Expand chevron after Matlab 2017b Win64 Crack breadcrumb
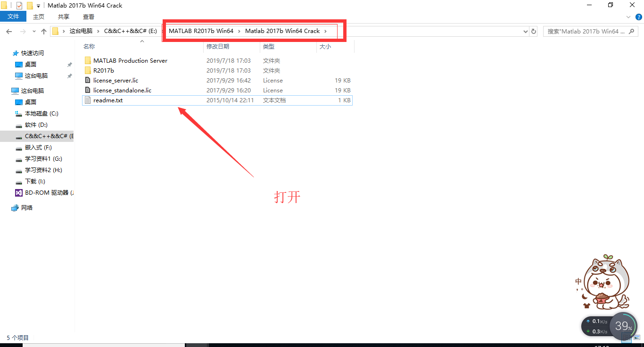This screenshot has height=347, width=644. pos(325,31)
